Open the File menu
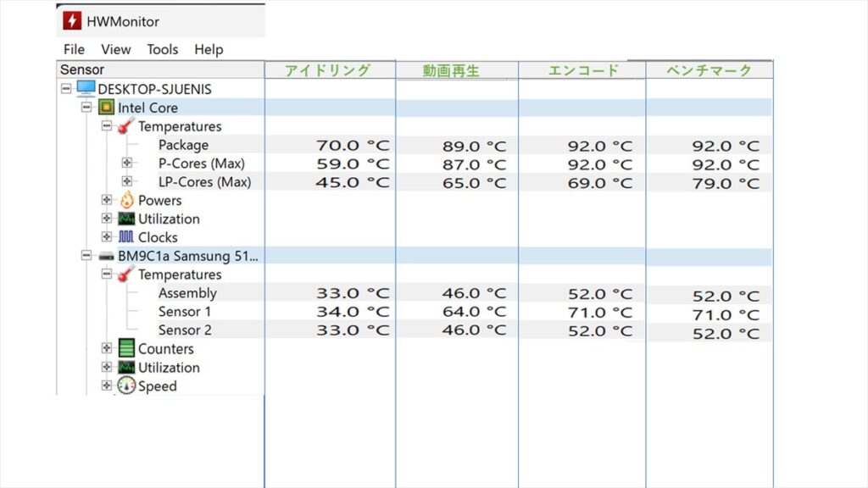The image size is (868, 488). [x=75, y=49]
